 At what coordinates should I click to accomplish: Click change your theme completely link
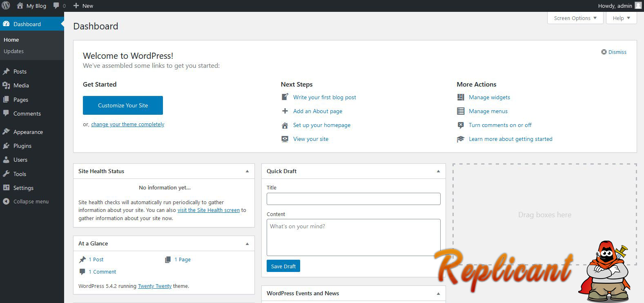coord(127,125)
